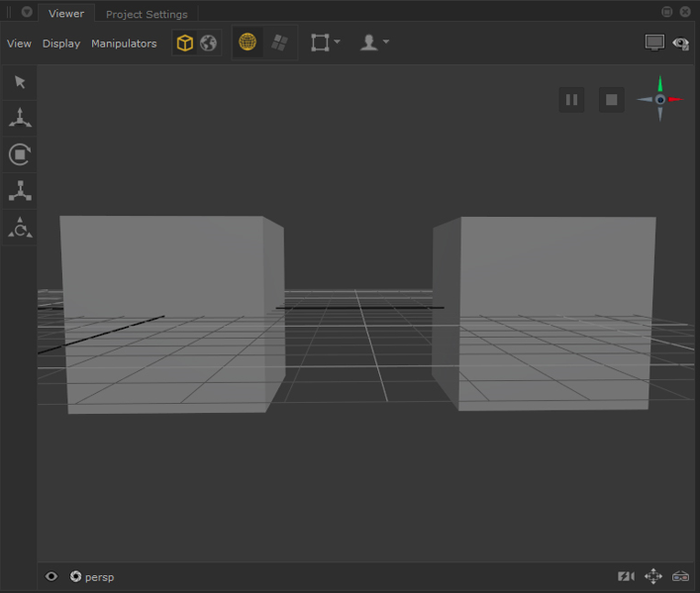Image resolution: width=700 pixels, height=593 pixels.
Task: Open the persp camera picker
Action: pos(93,576)
